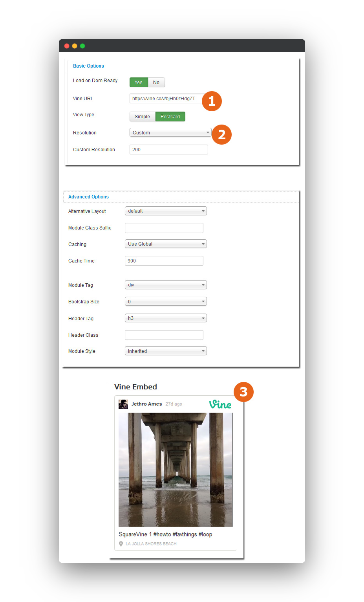The width and height of the screenshot is (364, 602).
Task: Open the Module Tag dropdown
Action: tap(166, 285)
